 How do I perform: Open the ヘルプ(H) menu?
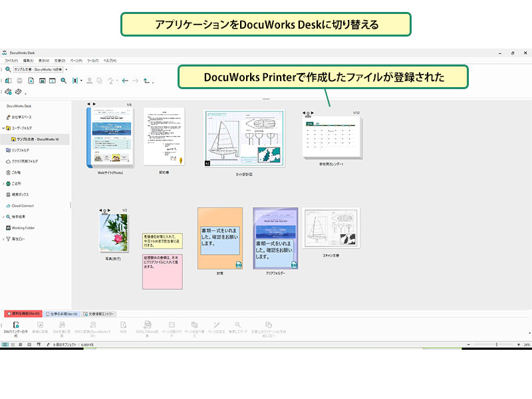coord(110,61)
